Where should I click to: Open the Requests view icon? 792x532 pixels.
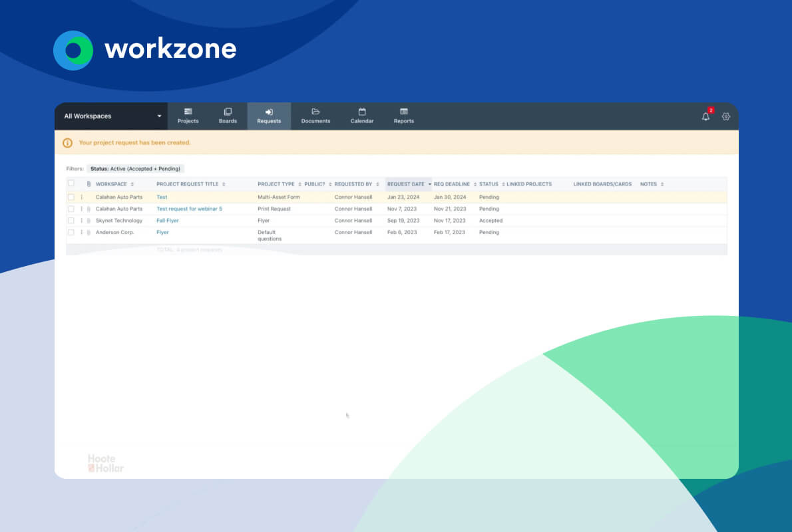[x=269, y=112]
